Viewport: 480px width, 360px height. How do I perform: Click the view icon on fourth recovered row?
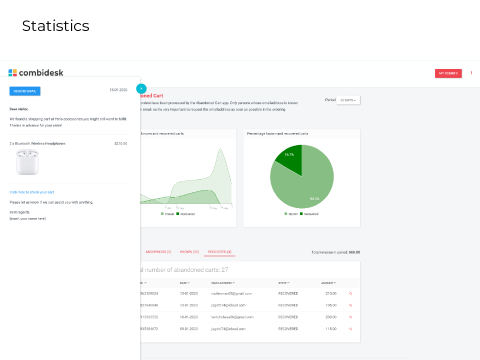coord(350,329)
